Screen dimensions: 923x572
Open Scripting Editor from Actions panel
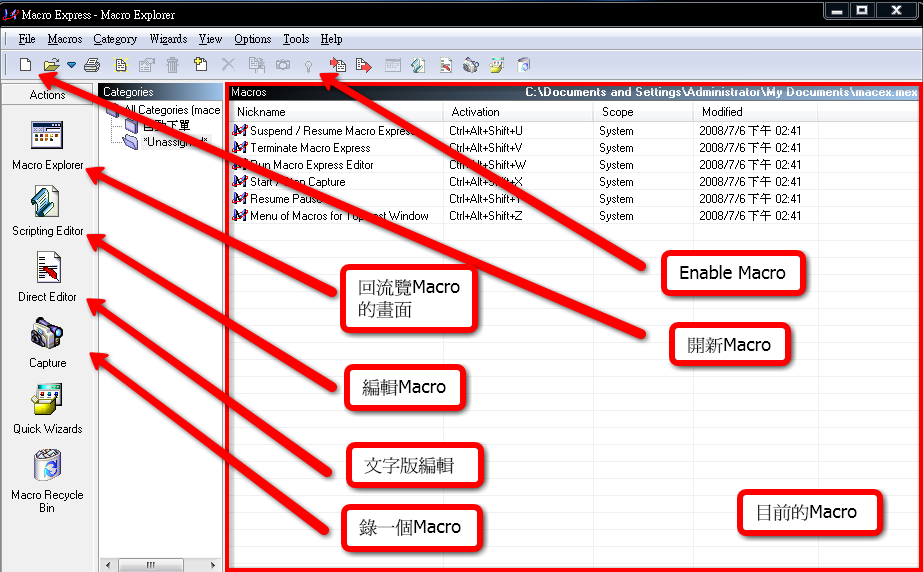pyautogui.click(x=48, y=212)
